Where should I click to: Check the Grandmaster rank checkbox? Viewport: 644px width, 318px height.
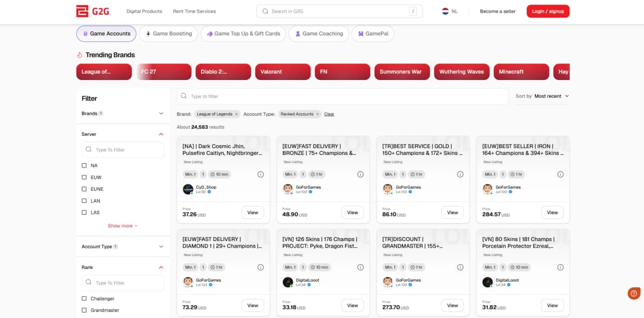pos(84,310)
